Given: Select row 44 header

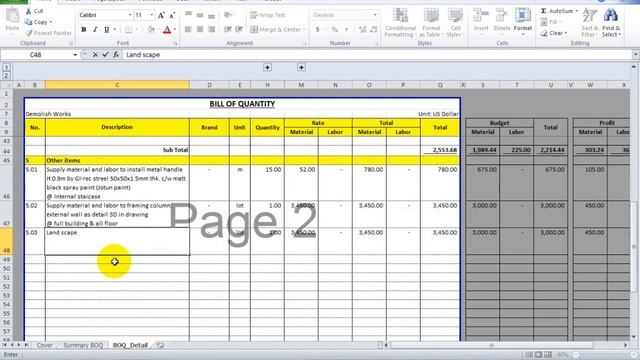Looking at the screenshot, I should (x=6, y=151).
